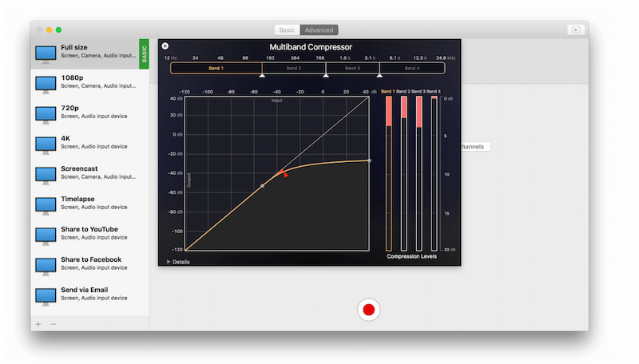Pick the 720p preset icon
Viewport: 639px width, 364px height.
[x=46, y=113]
